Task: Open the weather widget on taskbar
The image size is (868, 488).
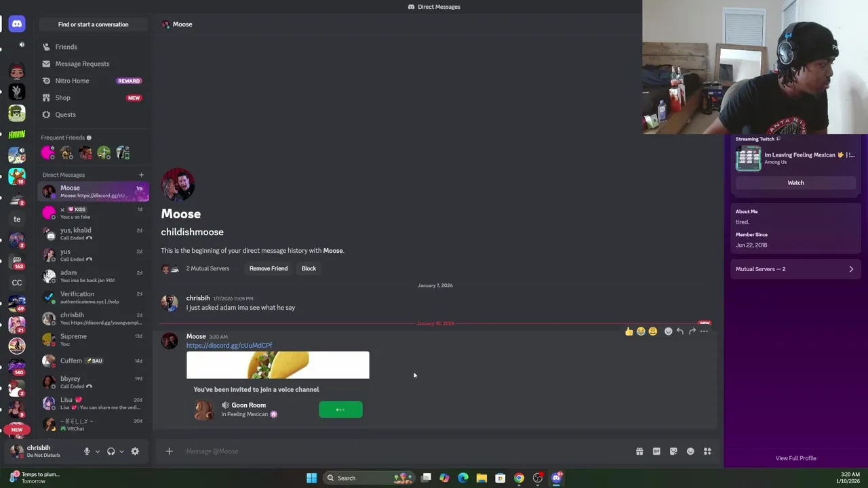Action: coord(35,478)
